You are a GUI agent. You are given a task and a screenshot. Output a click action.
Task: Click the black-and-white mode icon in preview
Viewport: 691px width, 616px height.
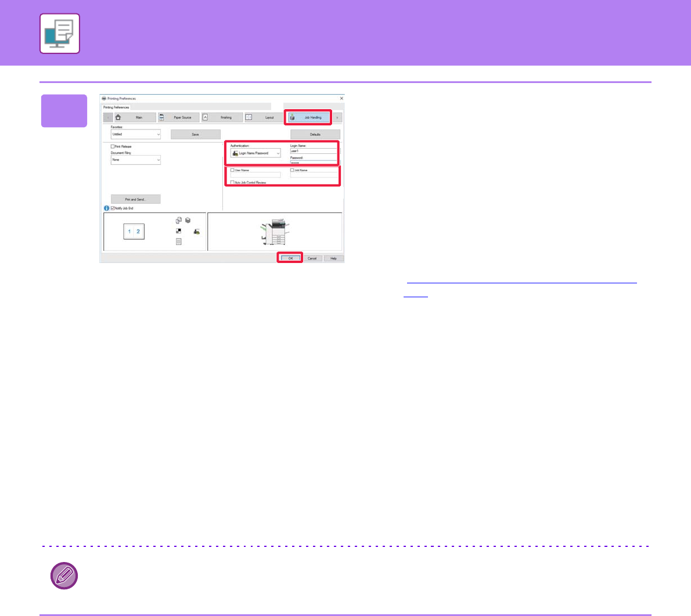[178, 231]
